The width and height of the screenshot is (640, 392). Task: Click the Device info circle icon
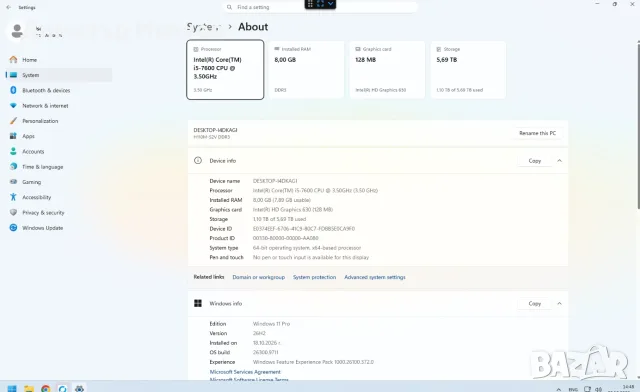pos(198,160)
